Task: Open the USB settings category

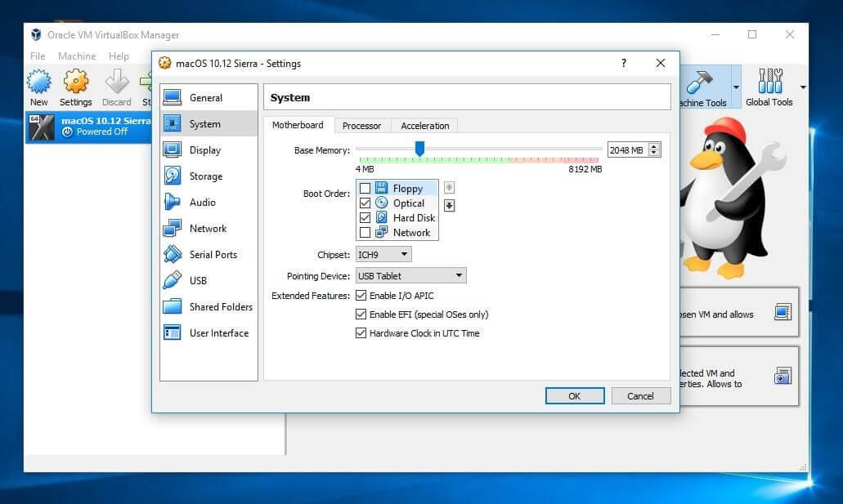Action: pyautogui.click(x=209, y=280)
